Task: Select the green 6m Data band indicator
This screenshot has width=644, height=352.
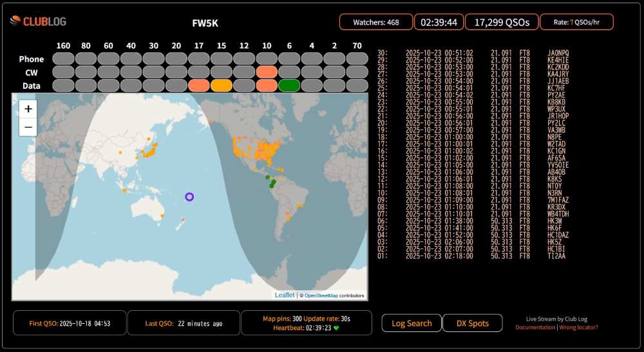Action: 289,85
